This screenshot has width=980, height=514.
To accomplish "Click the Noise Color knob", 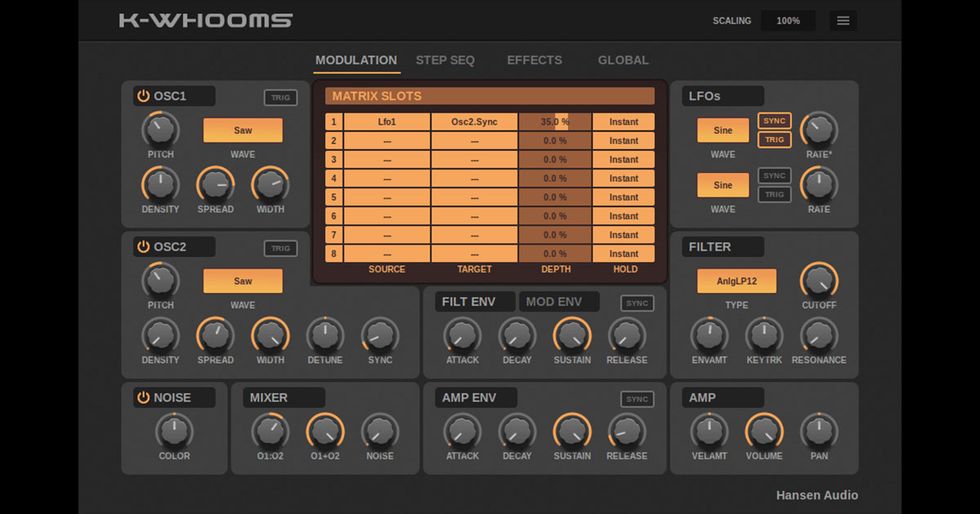I will point(174,432).
